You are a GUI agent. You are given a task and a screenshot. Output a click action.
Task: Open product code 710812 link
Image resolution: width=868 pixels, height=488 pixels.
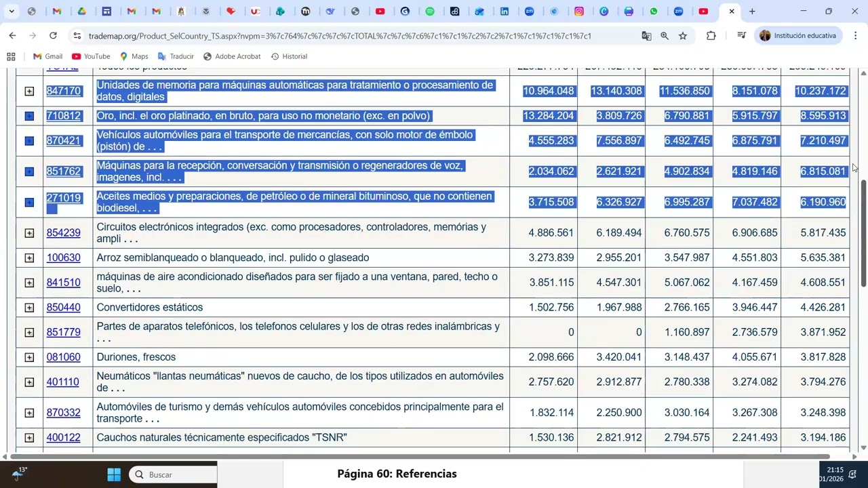[x=64, y=116]
